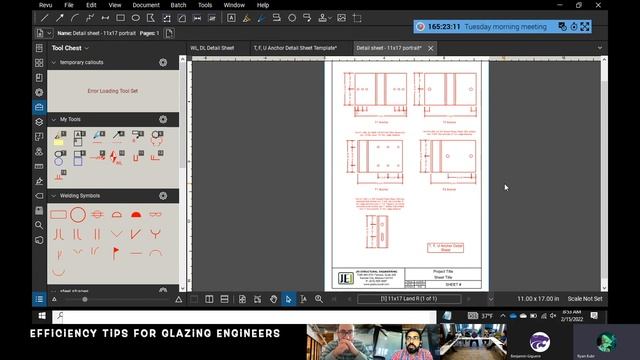The height and width of the screenshot is (360, 640).
Task: Select the Text selection tool
Action: click(304, 299)
